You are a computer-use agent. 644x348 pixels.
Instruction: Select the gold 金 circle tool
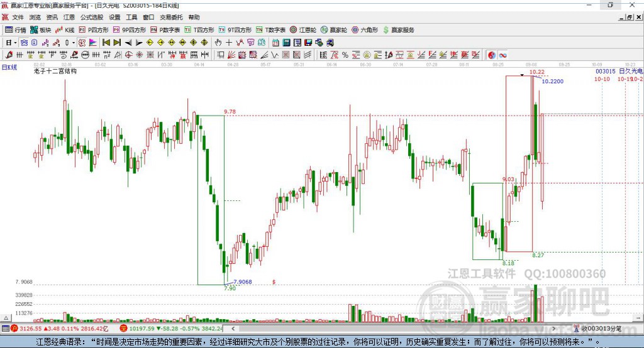[x=367, y=55]
